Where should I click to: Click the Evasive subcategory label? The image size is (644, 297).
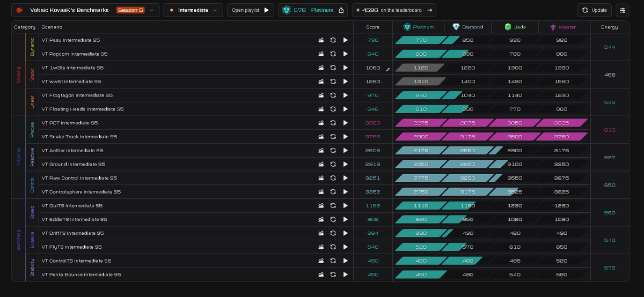[x=32, y=240]
